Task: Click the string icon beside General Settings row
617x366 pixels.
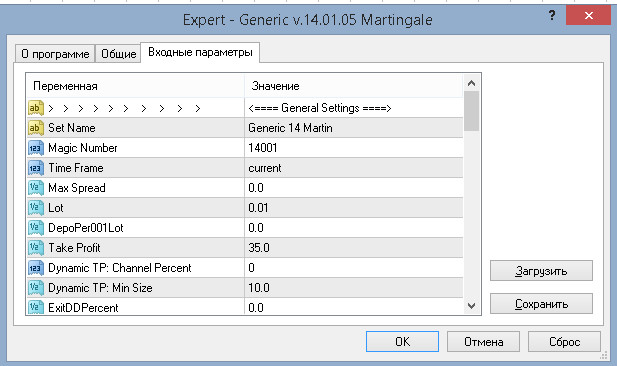Action: 35,108
